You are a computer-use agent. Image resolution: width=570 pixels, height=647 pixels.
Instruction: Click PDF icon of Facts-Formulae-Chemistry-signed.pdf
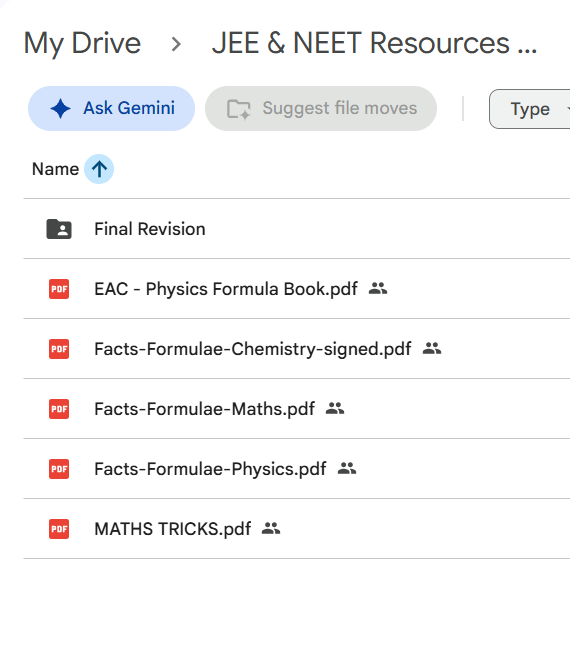coord(59,349)
